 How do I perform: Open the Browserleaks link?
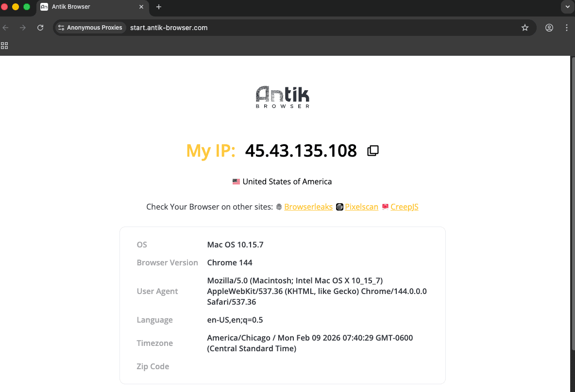(308, 207)
